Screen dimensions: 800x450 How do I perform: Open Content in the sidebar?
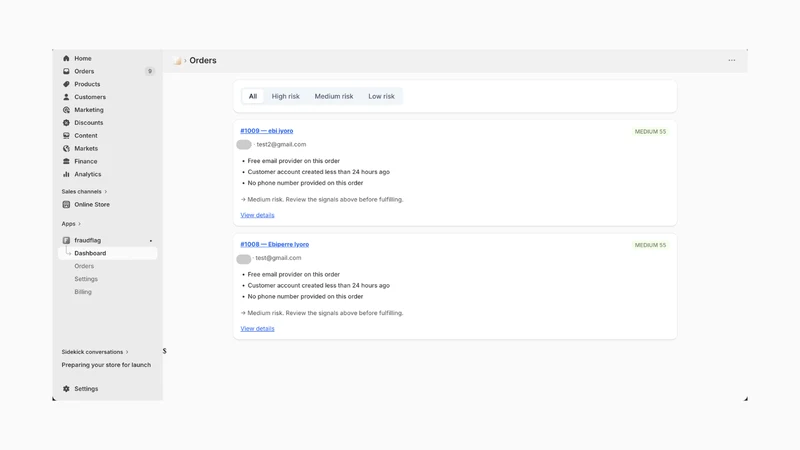[86, 136]
